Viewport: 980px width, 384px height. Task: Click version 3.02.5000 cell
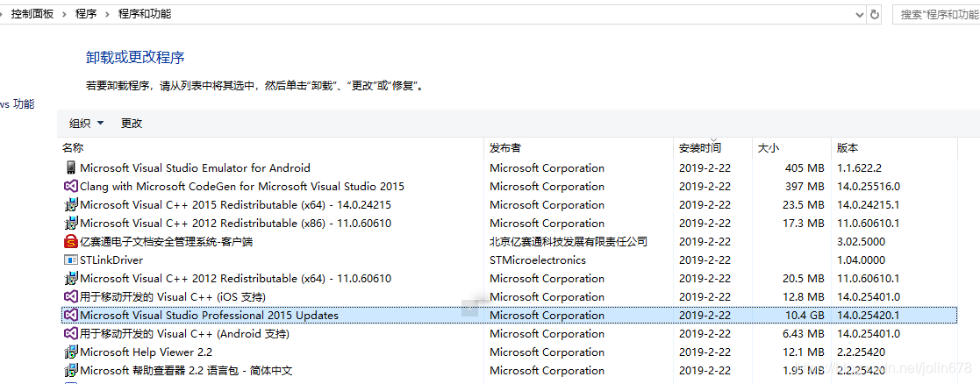(x=861, y=242)
